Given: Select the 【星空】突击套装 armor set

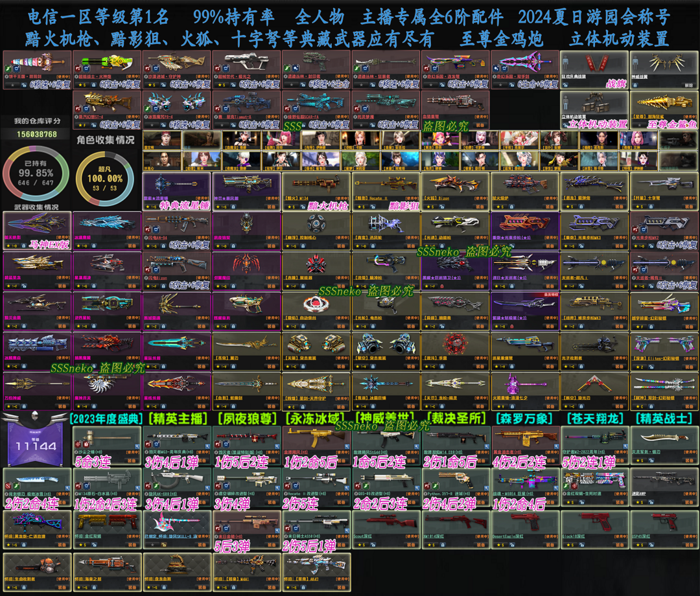Looking at the screenshot, I should (386, 351).
